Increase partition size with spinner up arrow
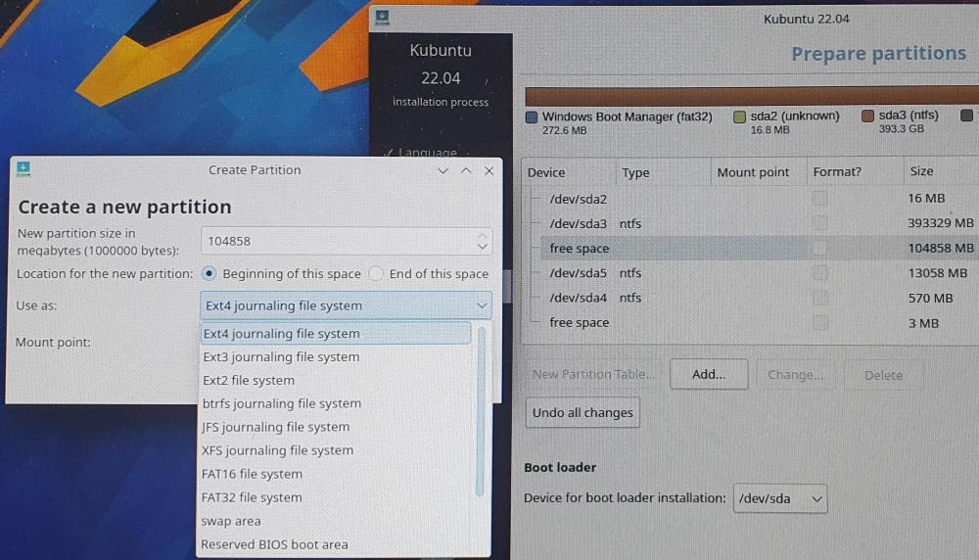The height and width of the screenshot is (560, 979). (x=482, y=236)
